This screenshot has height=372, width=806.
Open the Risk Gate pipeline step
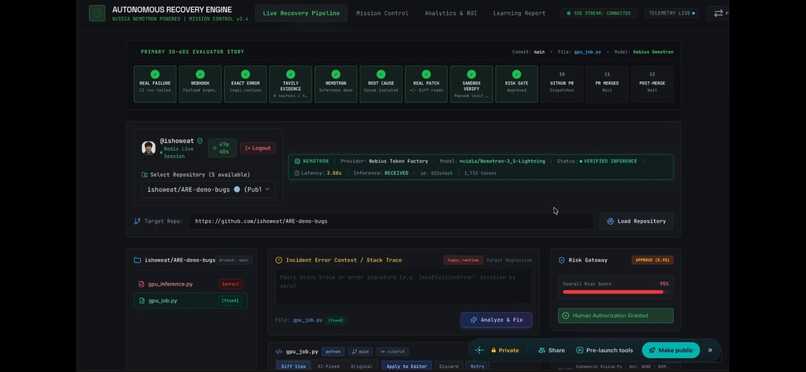point(517,84)
